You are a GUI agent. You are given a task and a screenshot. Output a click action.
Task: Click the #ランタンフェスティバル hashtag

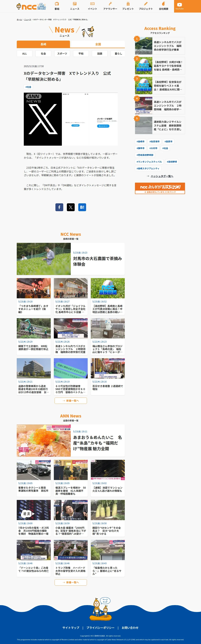149,162
